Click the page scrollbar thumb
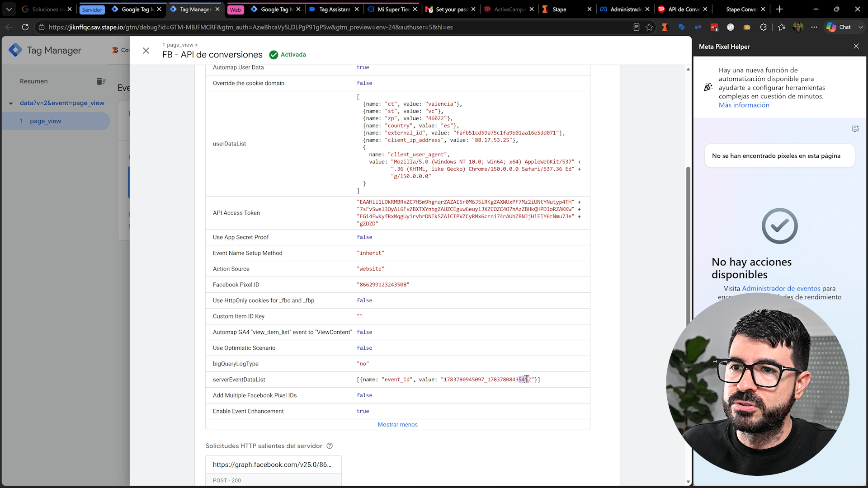 click(688, 246)
